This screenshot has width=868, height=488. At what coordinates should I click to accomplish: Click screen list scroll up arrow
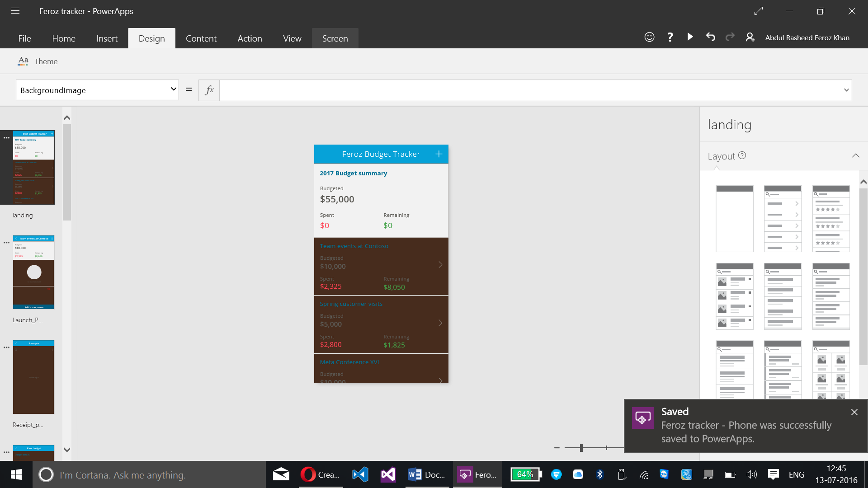pos(67,118)
